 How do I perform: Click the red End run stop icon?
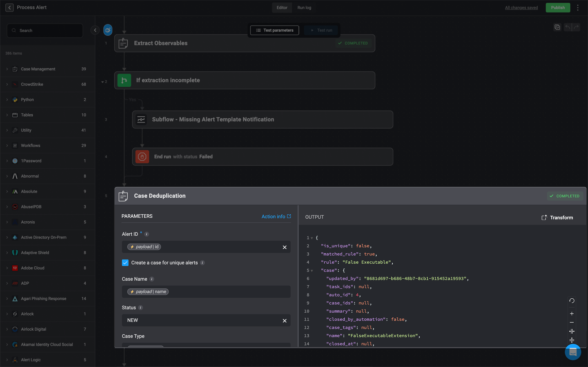[142, 156]
